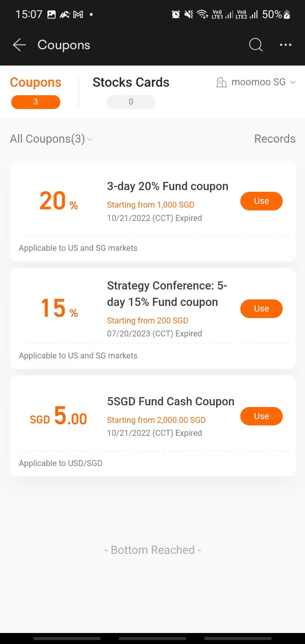
Task: Open the Records link
Action: coord(275,139)
